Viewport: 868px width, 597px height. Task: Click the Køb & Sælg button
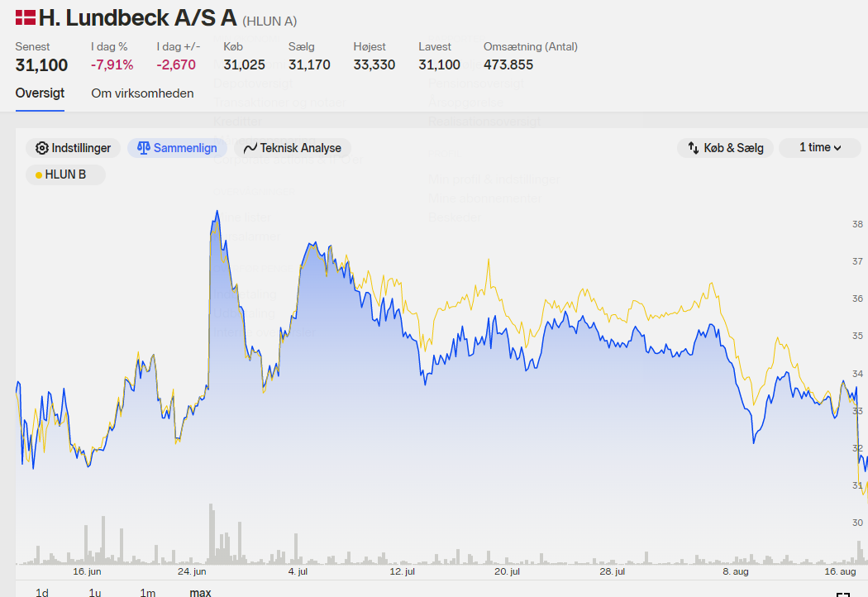click(725, 148)
